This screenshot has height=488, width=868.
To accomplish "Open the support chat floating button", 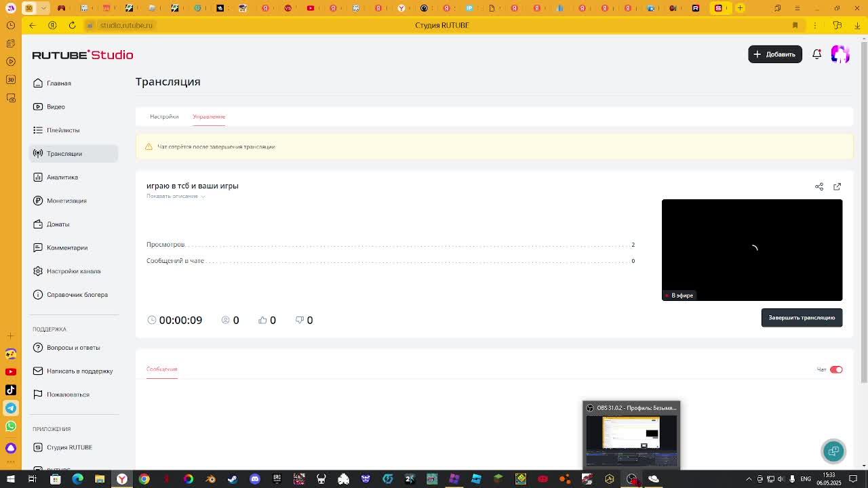I will click(833, 451).
